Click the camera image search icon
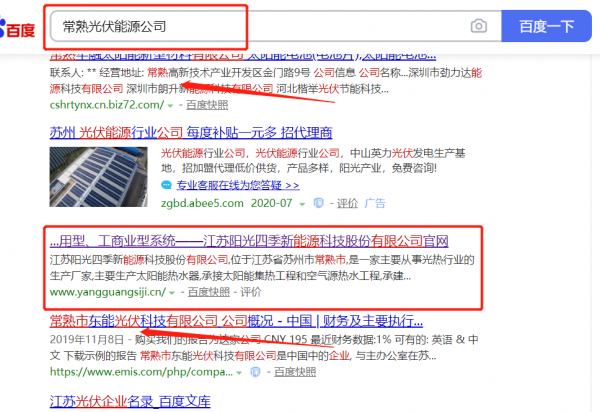This screenshot has height=412, width=600. click(x=478, y=26)
